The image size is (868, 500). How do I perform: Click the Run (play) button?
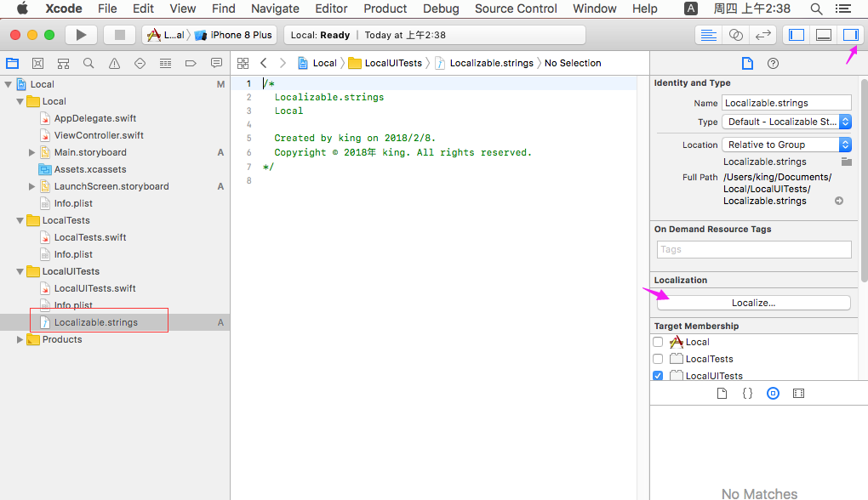(x=81, y=35)
